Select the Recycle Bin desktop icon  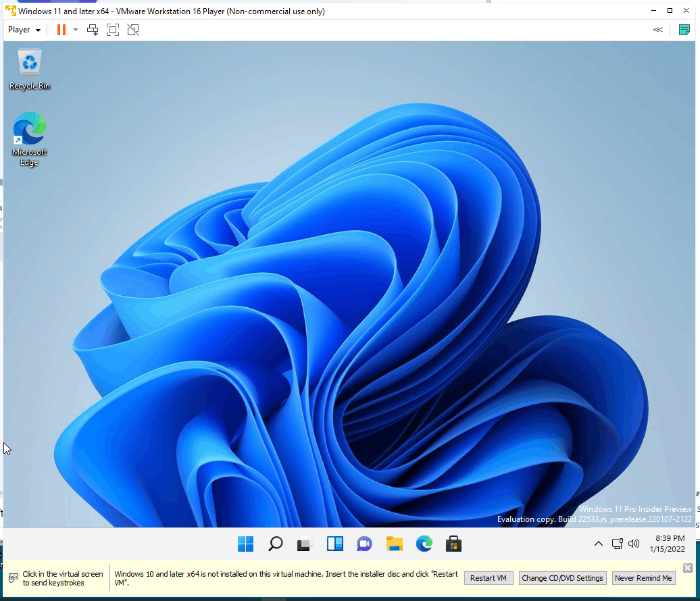tap(30, 69)
